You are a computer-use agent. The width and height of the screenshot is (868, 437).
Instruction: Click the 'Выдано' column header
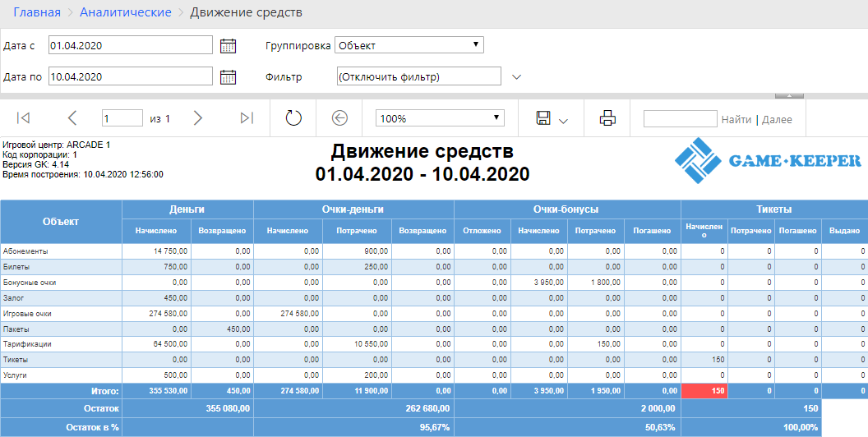point(845,231)
